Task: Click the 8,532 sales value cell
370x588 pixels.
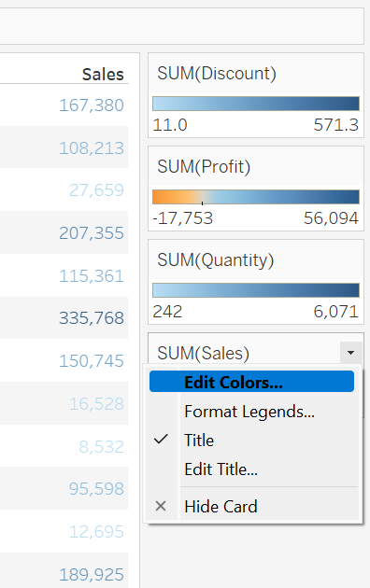Action: 101,447
